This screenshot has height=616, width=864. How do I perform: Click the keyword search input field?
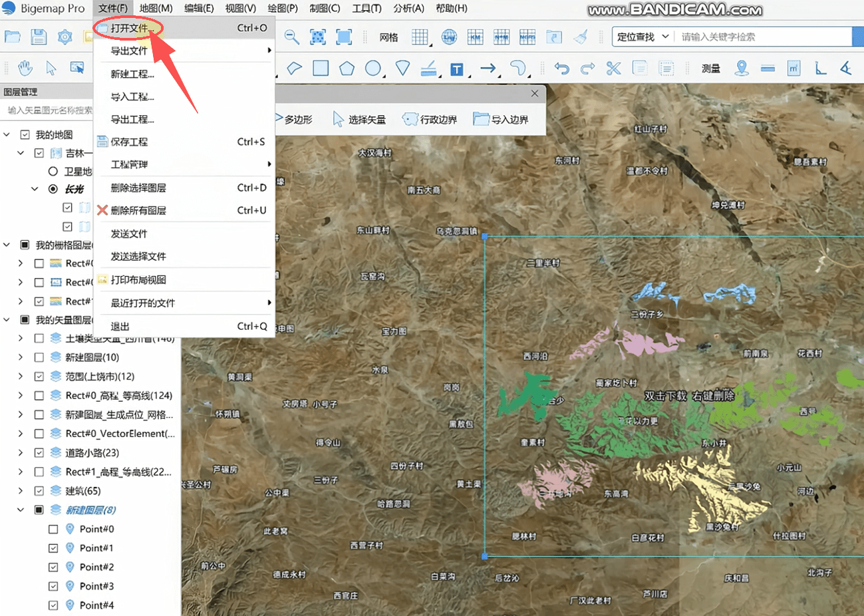point(764,37)
